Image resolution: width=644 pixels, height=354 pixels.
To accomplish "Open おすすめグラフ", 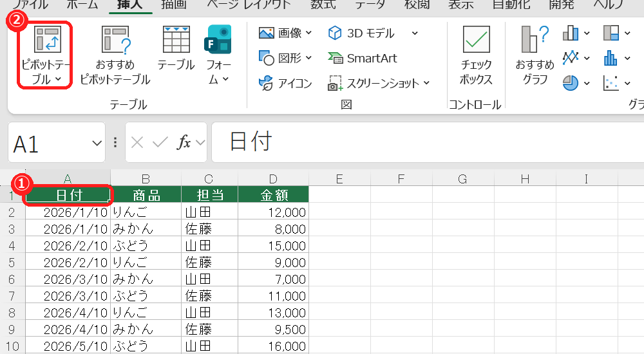I will tap(535, 55).
